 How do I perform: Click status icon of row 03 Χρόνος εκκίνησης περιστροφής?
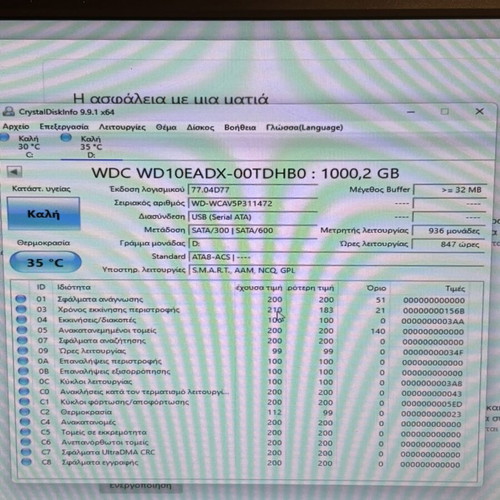[x=21, y=309]
